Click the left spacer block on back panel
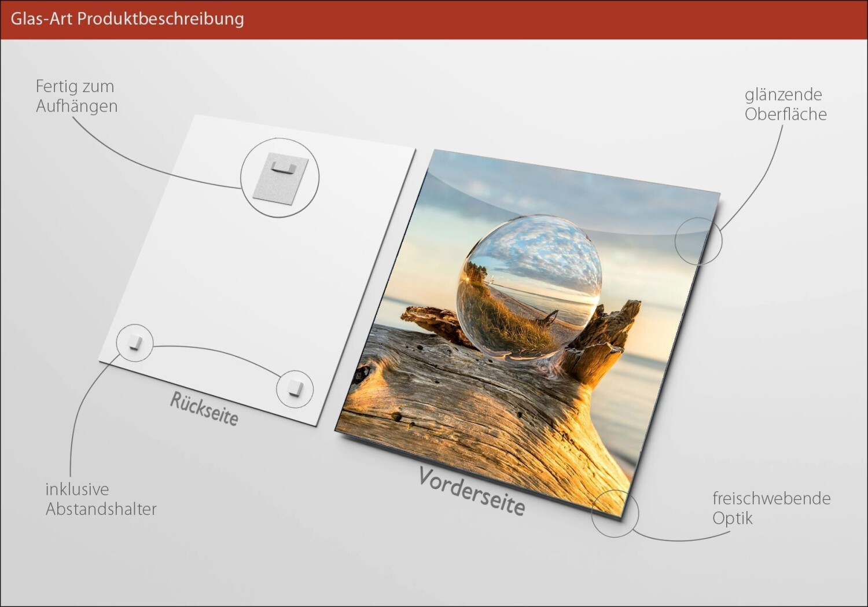Screen dimensions: 868x607 (135, 343)
